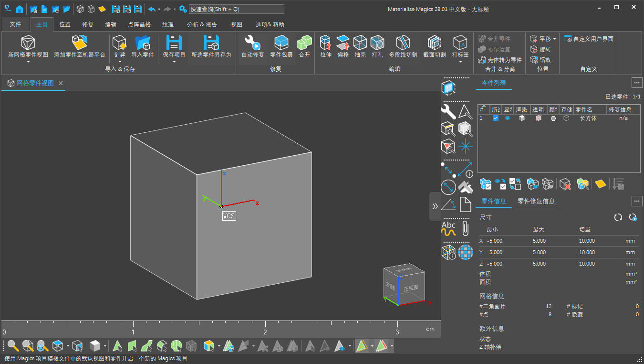Click the circle diameter measure icon
644x364 pixels.
pos(448,187)
